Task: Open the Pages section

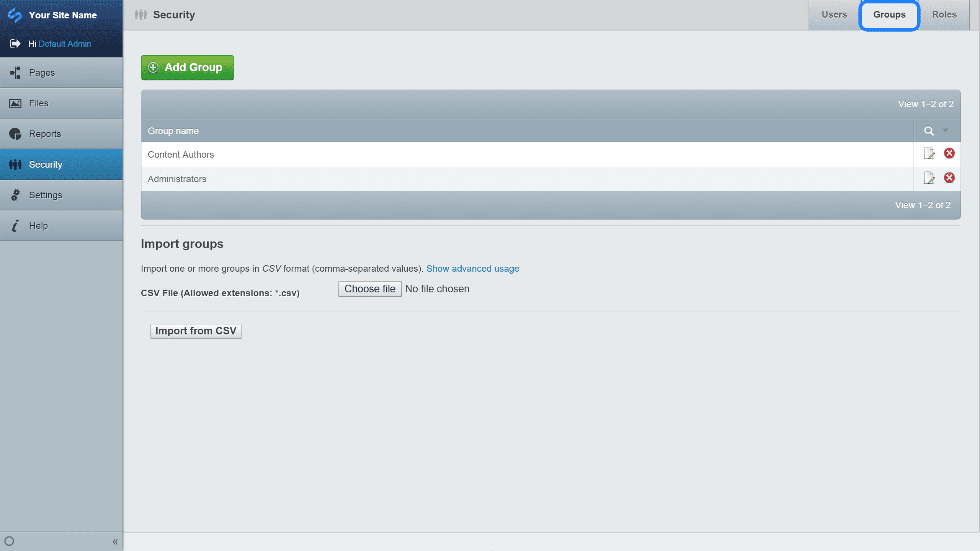Action: 42,73
